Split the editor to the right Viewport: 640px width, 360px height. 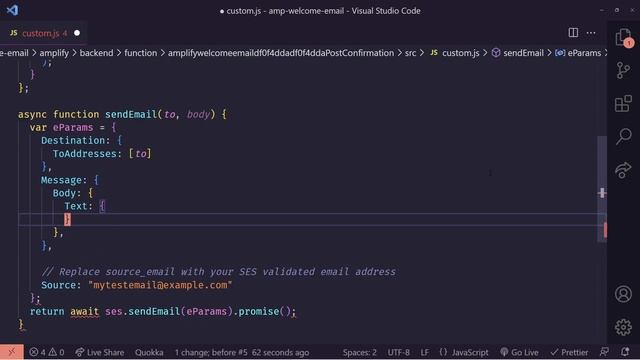point(573,33)
